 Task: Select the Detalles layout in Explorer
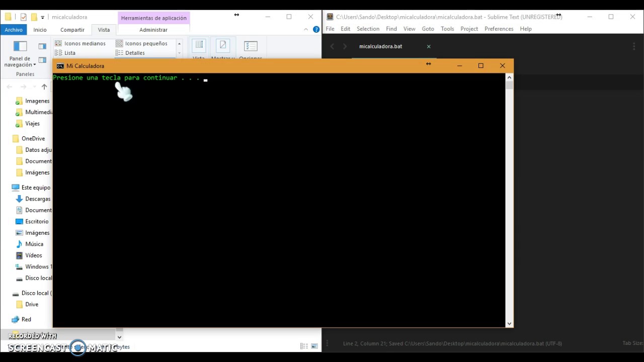pyautogui.click(x=130, y=53)
